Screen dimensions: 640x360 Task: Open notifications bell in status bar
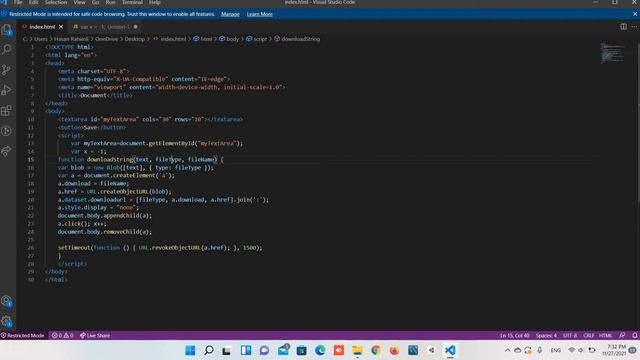coord(635,336)
